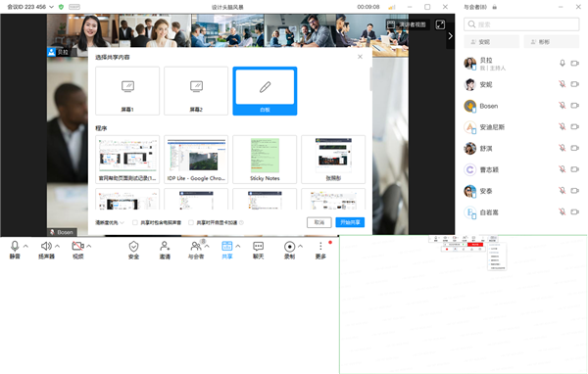
Task: Open the 更多 three-dot menu
Action: pyautogui.click(x=320, y=250)
